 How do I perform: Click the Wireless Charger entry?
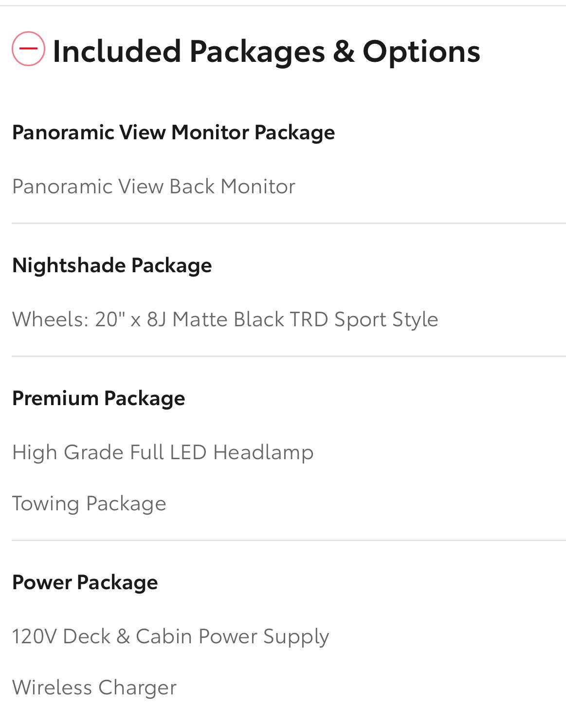point(95,687)
